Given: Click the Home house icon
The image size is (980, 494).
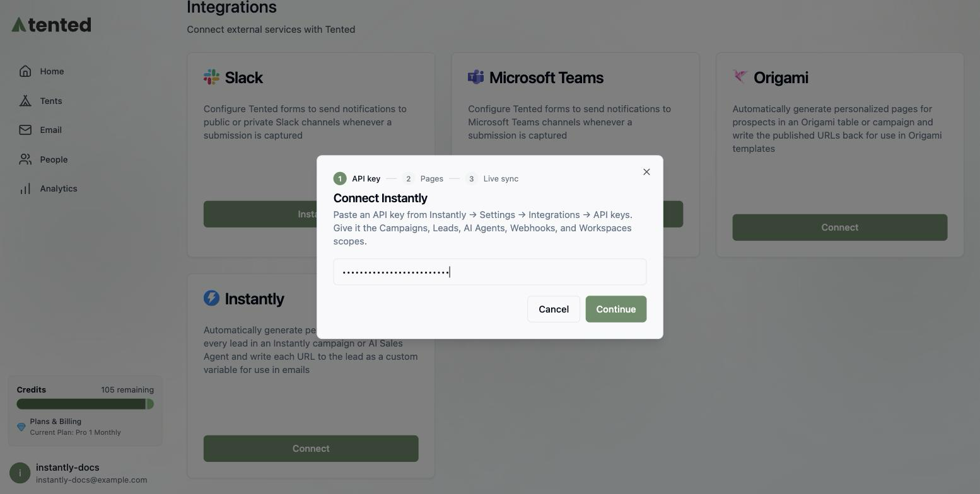Looking at the screenshot, I should point(25,71).
